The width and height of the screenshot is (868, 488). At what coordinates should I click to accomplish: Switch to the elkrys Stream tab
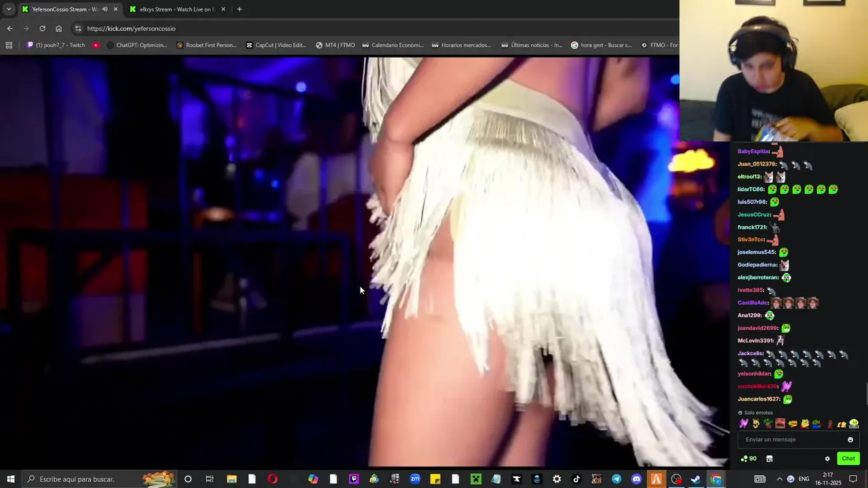coord(176,9)
